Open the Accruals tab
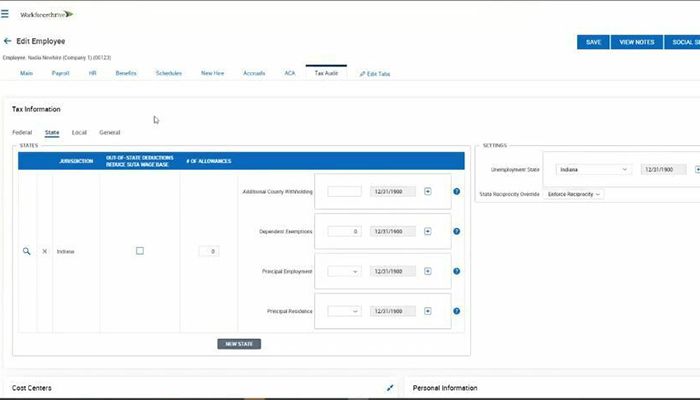Viewport: 700px width, 400px height. (x=254, y=73)
